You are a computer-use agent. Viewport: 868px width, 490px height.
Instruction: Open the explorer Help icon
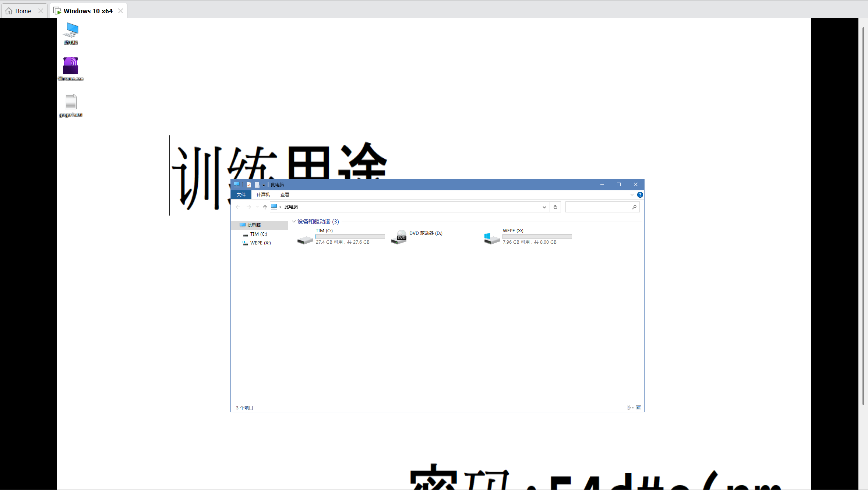[640, 195]
